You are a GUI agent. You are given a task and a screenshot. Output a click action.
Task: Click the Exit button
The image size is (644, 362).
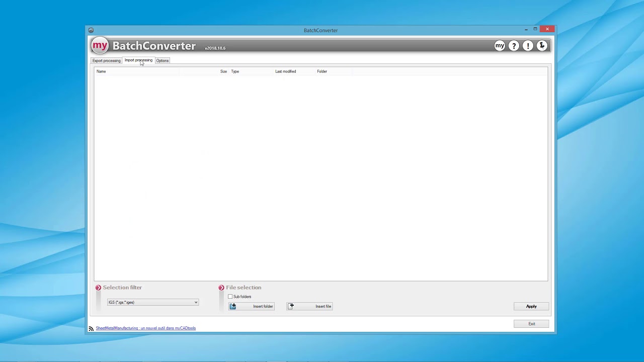(x=531, y=324)
